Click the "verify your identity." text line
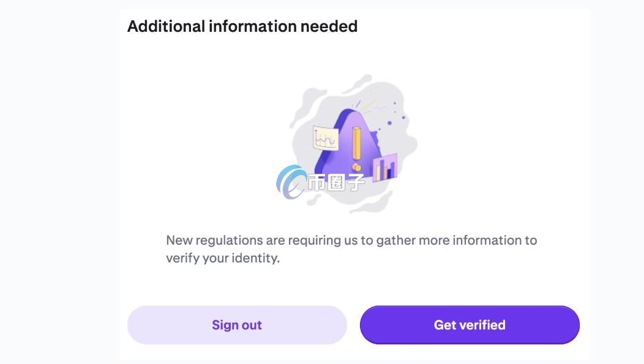 coord(223,258)
